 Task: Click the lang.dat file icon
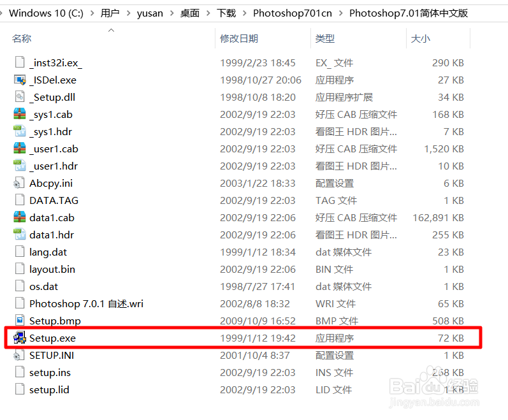20,251
